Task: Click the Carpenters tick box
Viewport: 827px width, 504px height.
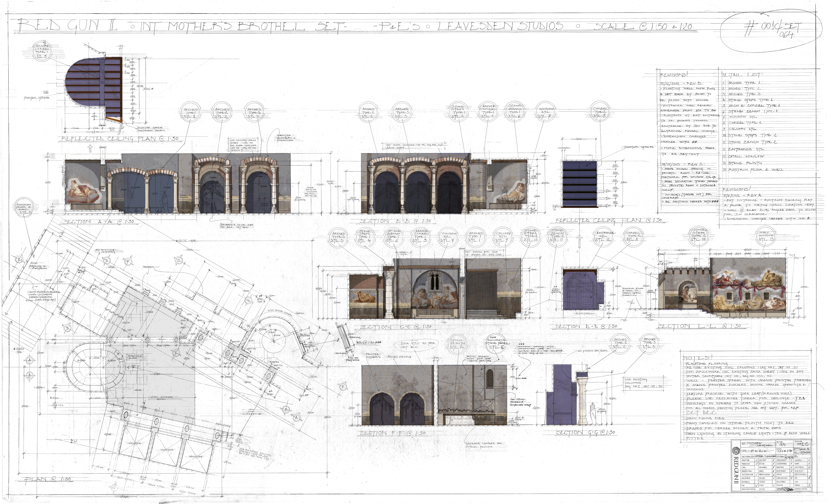Action: (791, 464)
